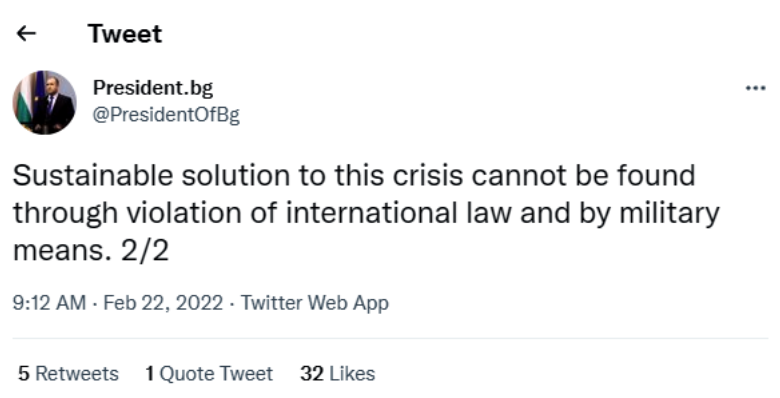Image resolution: width=780 pixels, height=398 pixels.
Task: Click the tweet text starting with Sustainable solution
Action: [366, 213]
